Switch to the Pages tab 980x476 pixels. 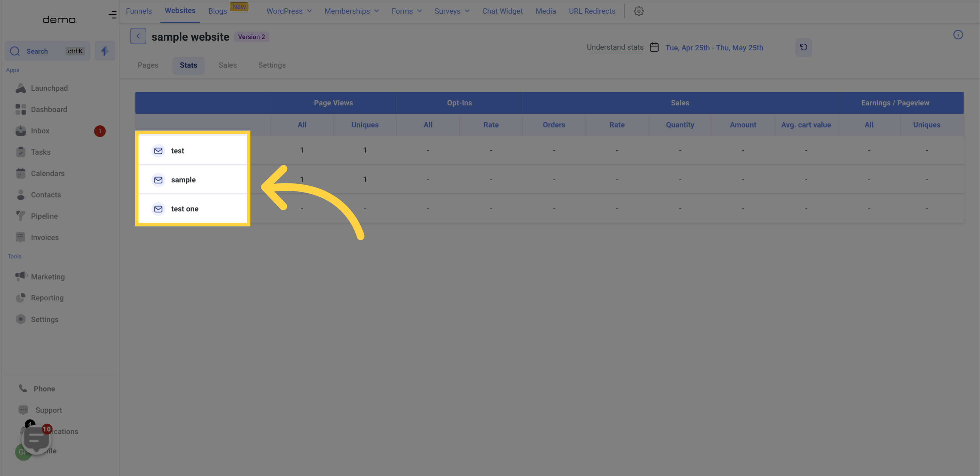point(148,65)
